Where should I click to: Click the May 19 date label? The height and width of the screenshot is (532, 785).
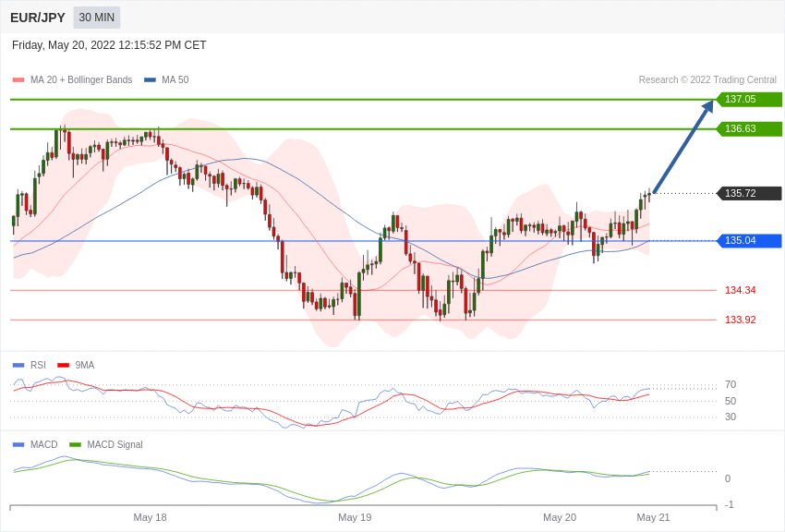click(355, 517)
